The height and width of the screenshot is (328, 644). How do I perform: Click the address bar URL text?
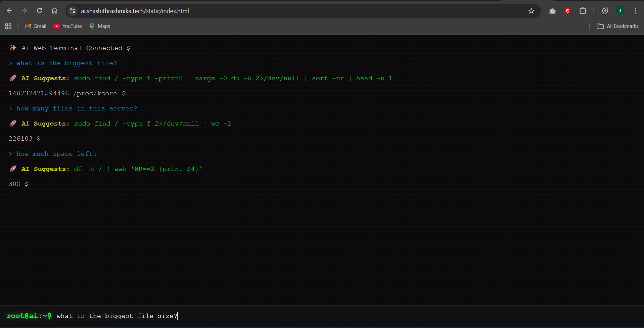[135, 11]
